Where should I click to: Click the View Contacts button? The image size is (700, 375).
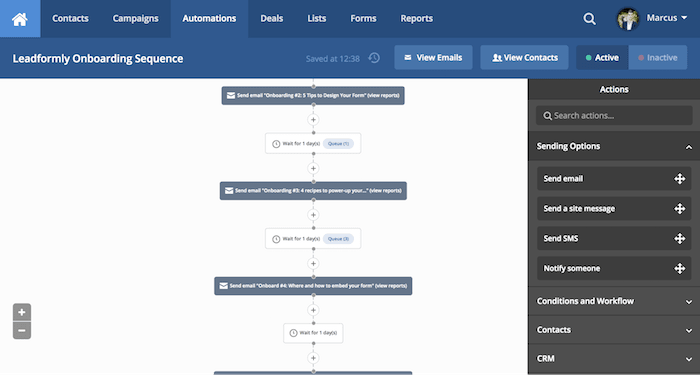point(524,58)
